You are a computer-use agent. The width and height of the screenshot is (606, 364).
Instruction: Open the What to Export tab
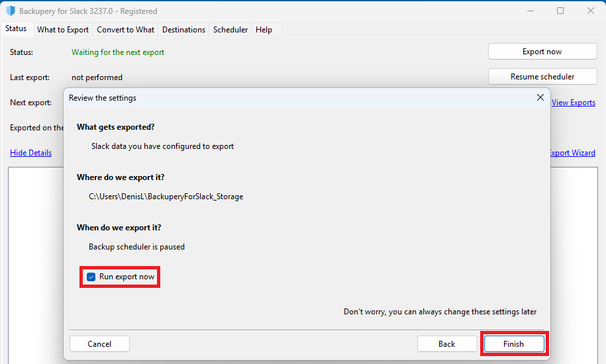pos(63,30)
